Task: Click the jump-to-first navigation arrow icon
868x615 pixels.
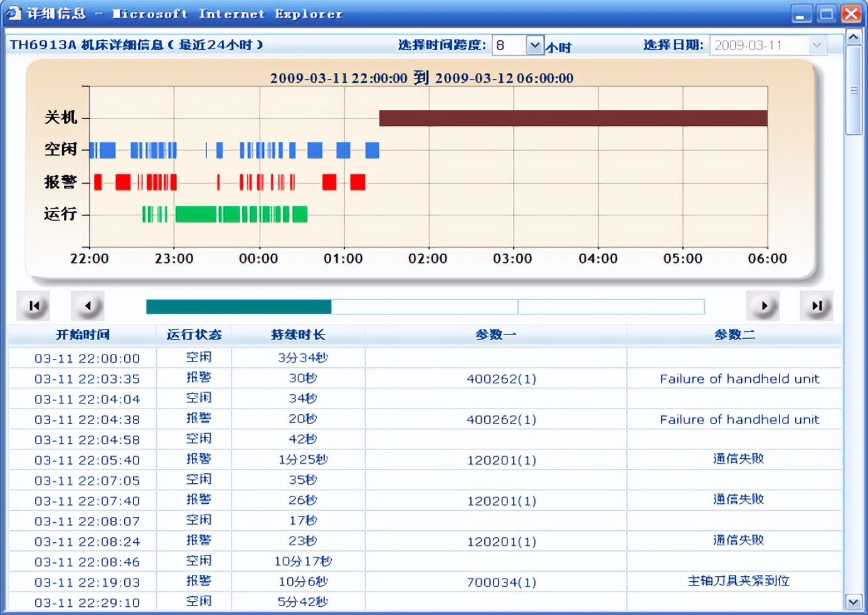Action: [x=33, y=306]
